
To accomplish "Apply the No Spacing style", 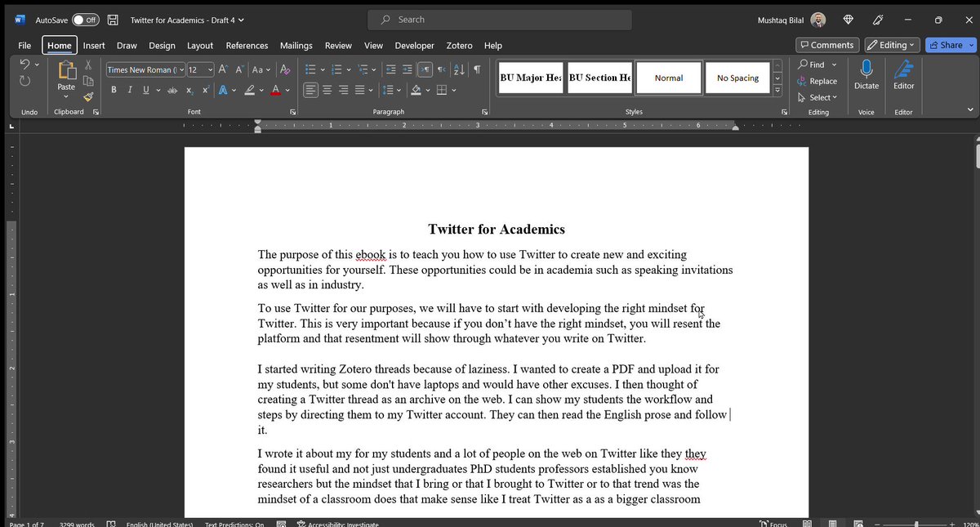I will pos(737,78).
